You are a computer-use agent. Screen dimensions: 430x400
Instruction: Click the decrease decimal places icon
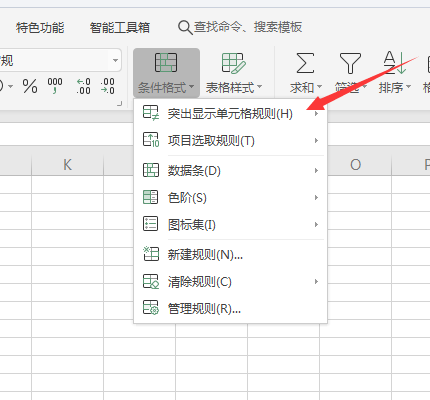pos(108,86)
